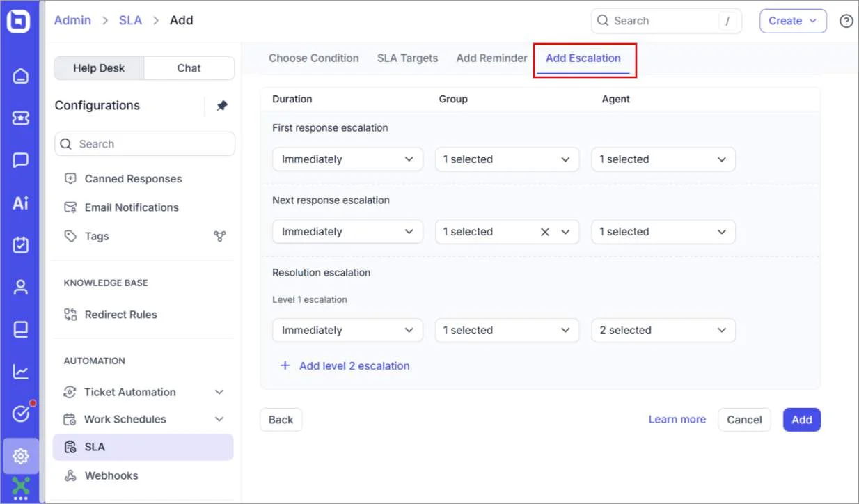
Task: Select the contacts person icon in sidebar
Action: point(20,287)
